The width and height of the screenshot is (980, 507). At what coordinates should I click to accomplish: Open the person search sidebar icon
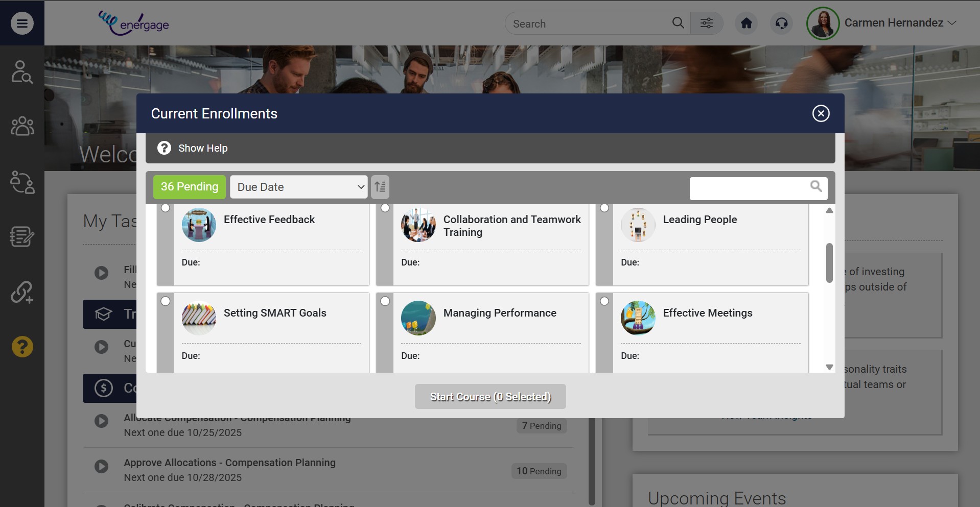click(x=22, y=72)
